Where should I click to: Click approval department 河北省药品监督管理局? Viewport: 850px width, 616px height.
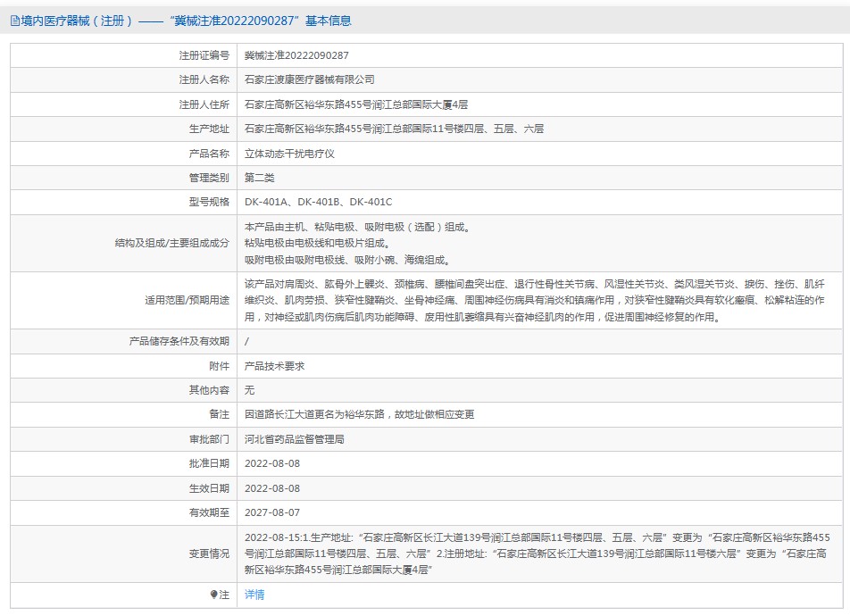pyautogui.click(x=294, y=439)
